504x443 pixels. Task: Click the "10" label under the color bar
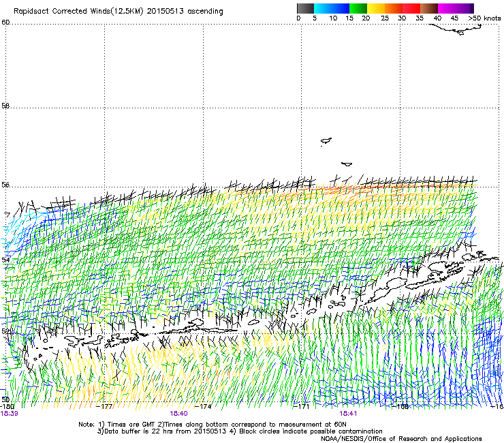333,18
